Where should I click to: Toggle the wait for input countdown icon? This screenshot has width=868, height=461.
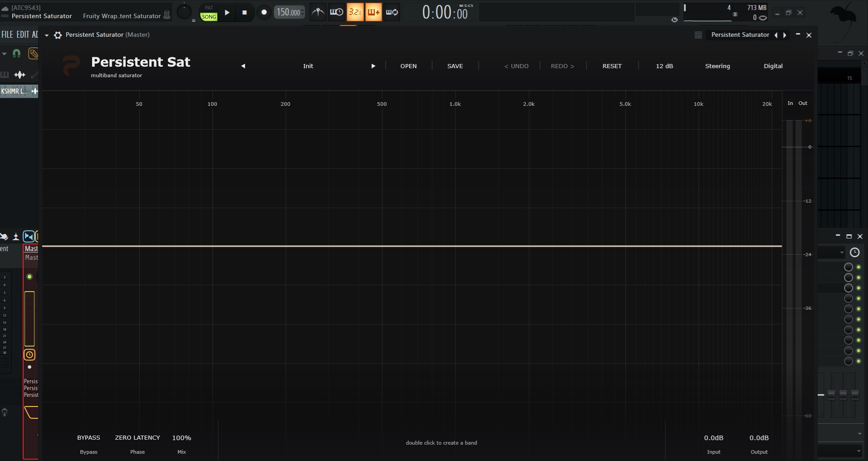point(336,12)
